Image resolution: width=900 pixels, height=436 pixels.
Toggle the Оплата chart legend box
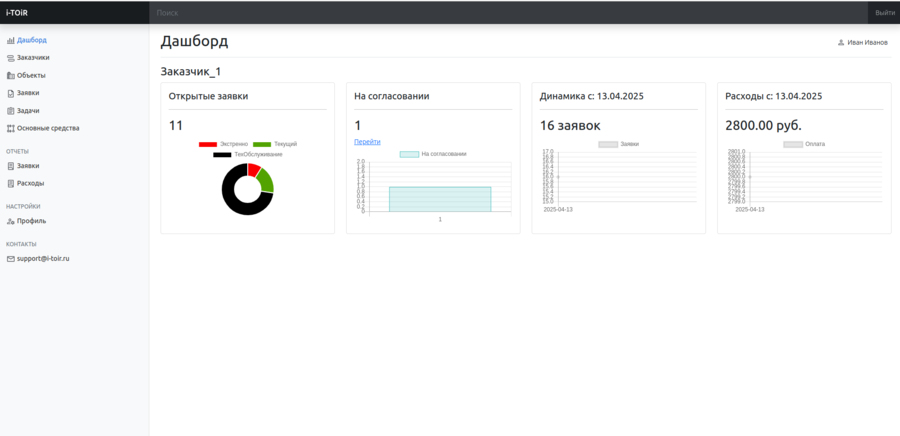pyautogui.click(x=793, y=145)
